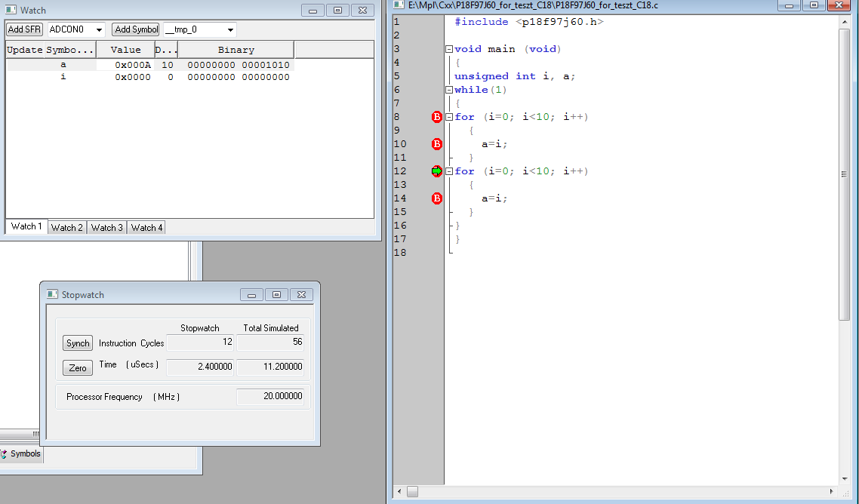Click 'a=i;' statement on line 14
This screenshot has width=859, height=504.
pos(494,198)
